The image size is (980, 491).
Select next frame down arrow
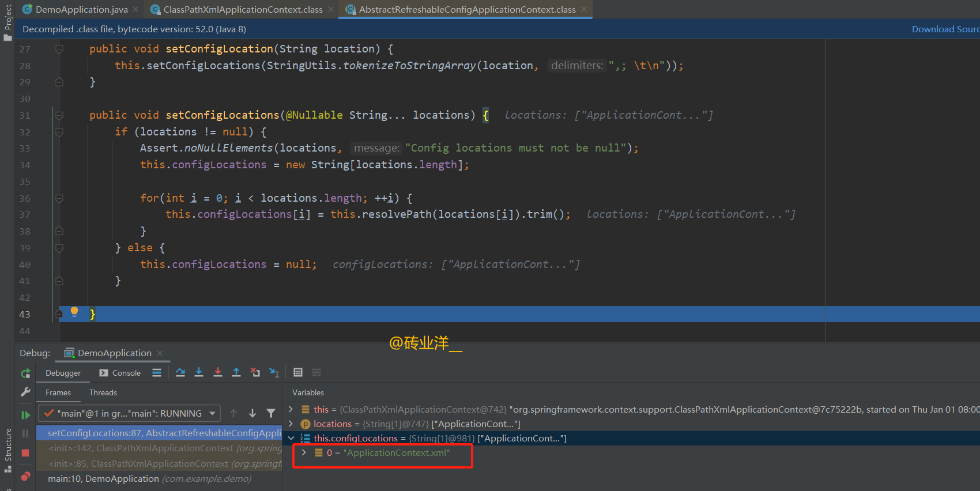pyautogui.click(x=252, y=413)
